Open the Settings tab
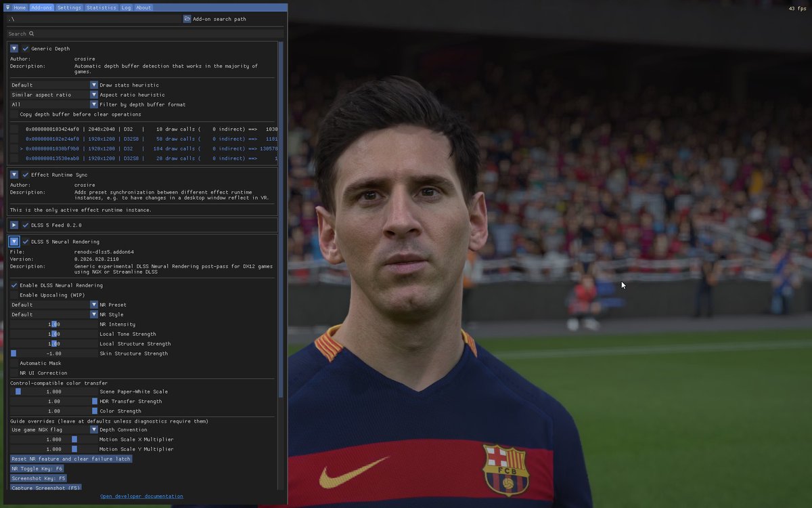This screenshot has height=508, width=812. click(x=69, y=7)
